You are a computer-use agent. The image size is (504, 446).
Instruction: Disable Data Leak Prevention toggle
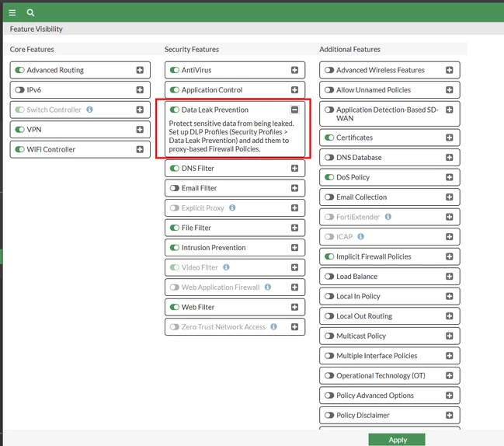175,110
